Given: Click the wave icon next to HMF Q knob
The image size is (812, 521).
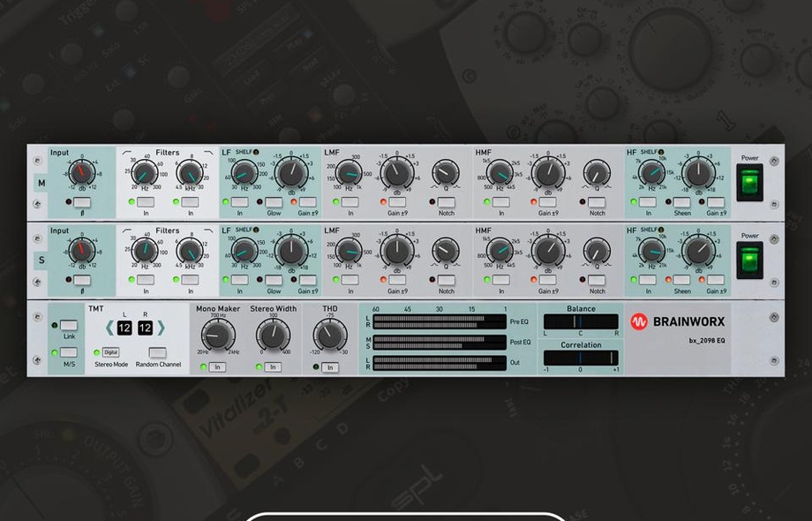Looking at the screenshot, I should coord(585,185).
